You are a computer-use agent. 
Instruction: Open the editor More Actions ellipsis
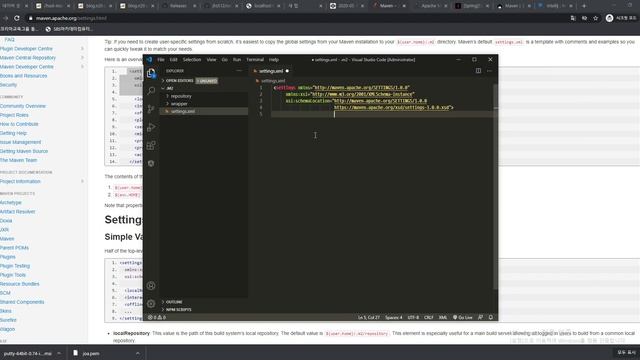point(489,71)
